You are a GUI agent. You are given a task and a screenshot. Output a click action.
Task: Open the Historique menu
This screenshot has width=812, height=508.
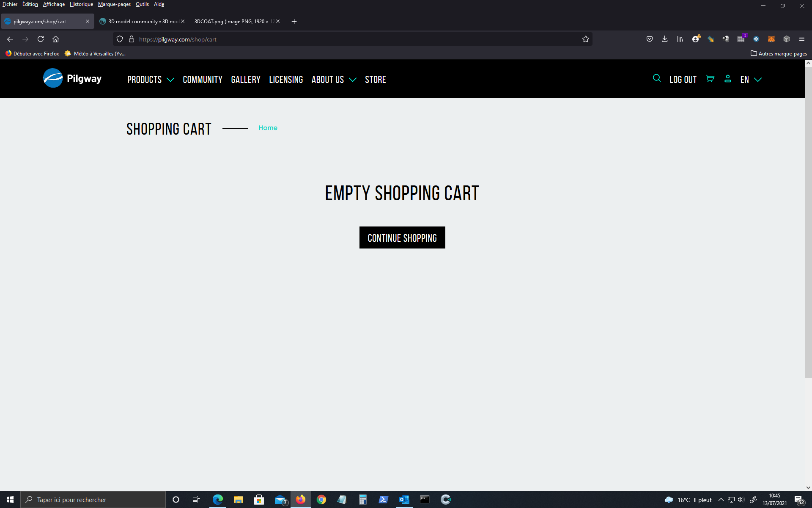point(81,4)
